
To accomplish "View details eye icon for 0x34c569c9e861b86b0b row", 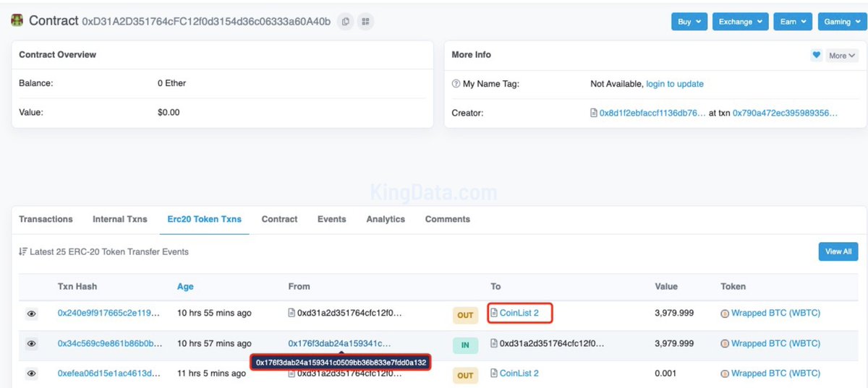I will 32,344.
